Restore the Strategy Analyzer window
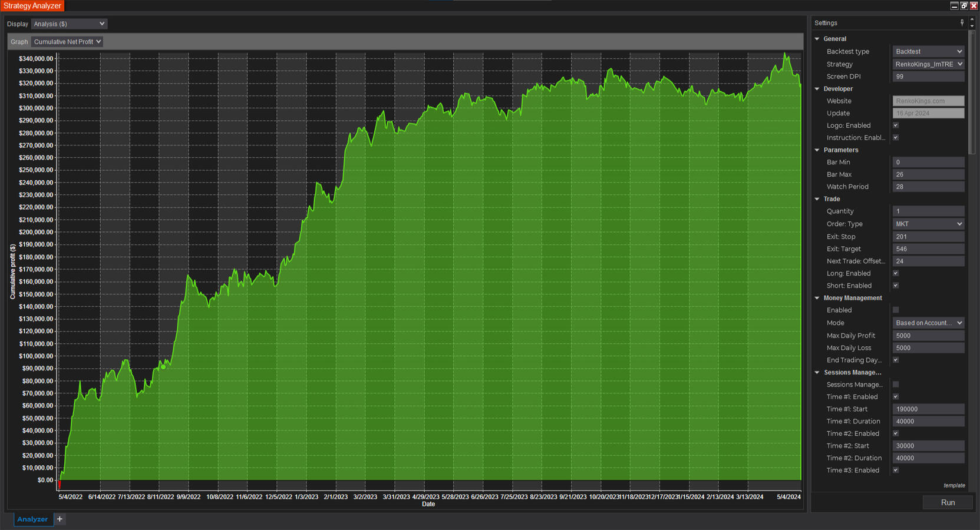 (964, 5)
